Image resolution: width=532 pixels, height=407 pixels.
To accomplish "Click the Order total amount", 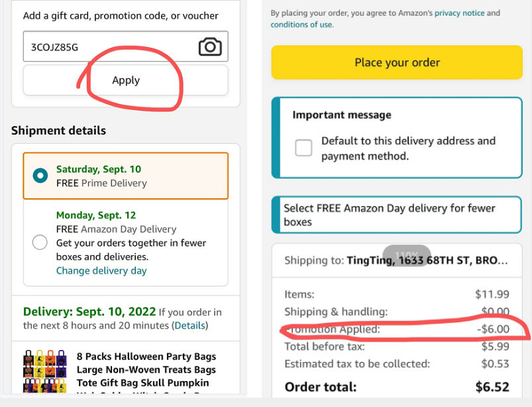I will point(492,386).
